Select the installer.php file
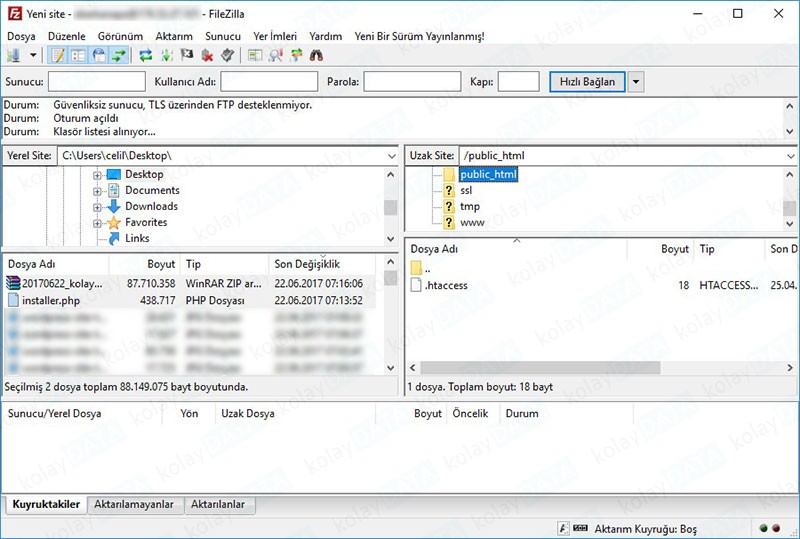The image size is (800, 539). click(50, 300)
